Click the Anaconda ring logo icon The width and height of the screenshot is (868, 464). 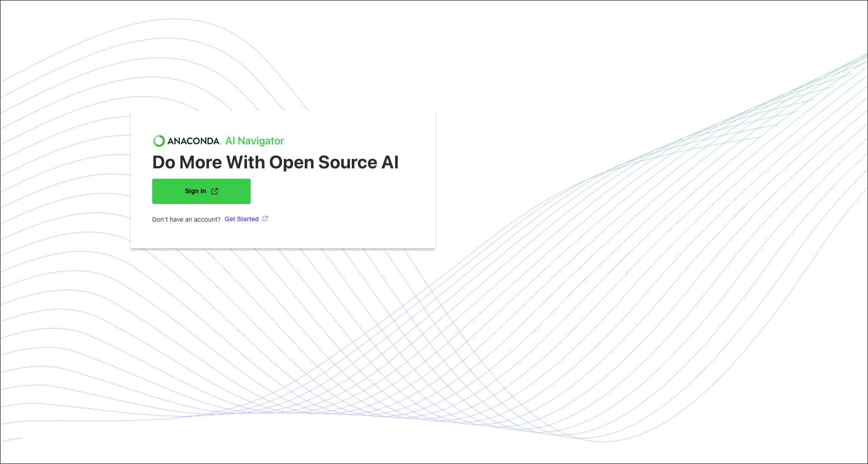[x=159, y=141]
